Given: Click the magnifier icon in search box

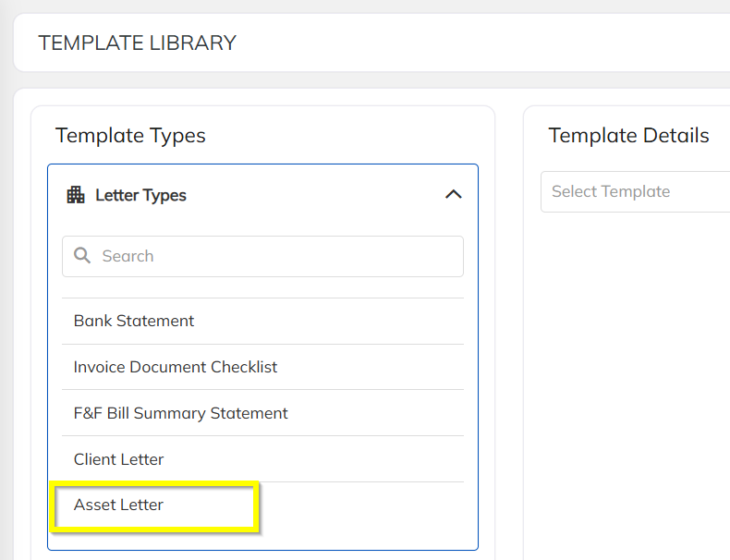Looking at the screenshot, I should (x=82, y=256).
